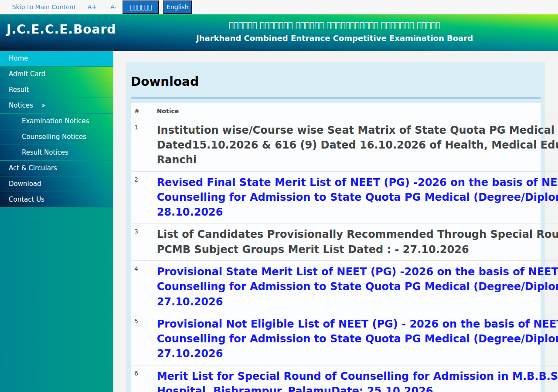Screen dimensions: 558x392
Task: Click Jharkhand Combined Entrance Competitive Examination Board title
Action: [334, 38]
